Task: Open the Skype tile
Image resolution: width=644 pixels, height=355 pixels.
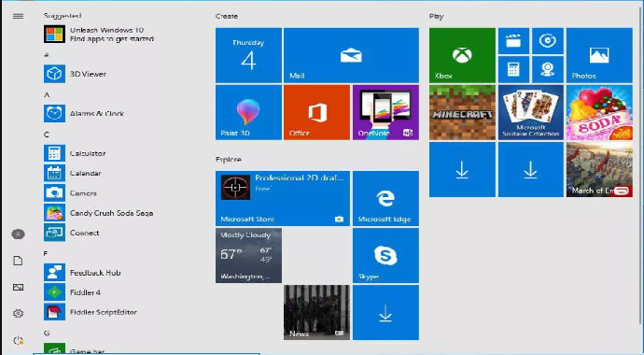Action: [385, 256]
